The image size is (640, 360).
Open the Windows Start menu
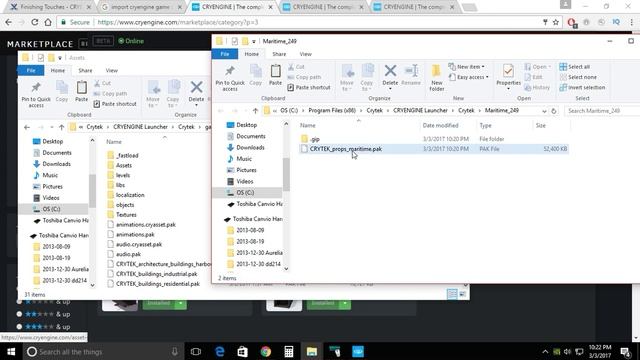pos(11,351)
